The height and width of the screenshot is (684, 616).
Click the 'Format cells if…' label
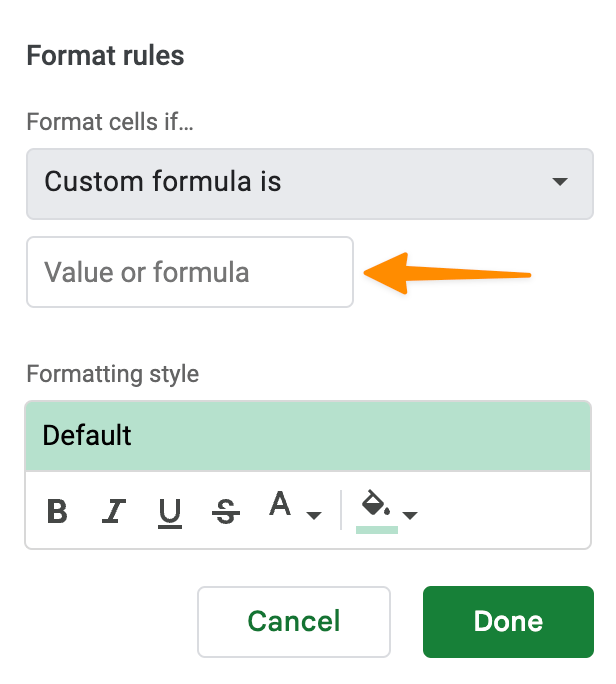[x=110, y=122]
